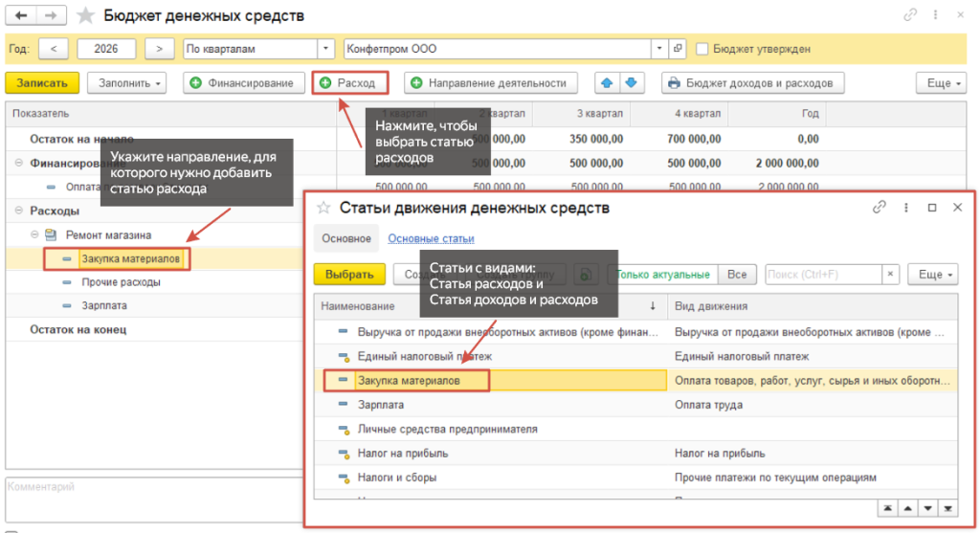Image resolution: width=980 pixels, height=533 pixels.
Task: Open the organization dropdown Конфетпром ООО
Action: [659, 49]
